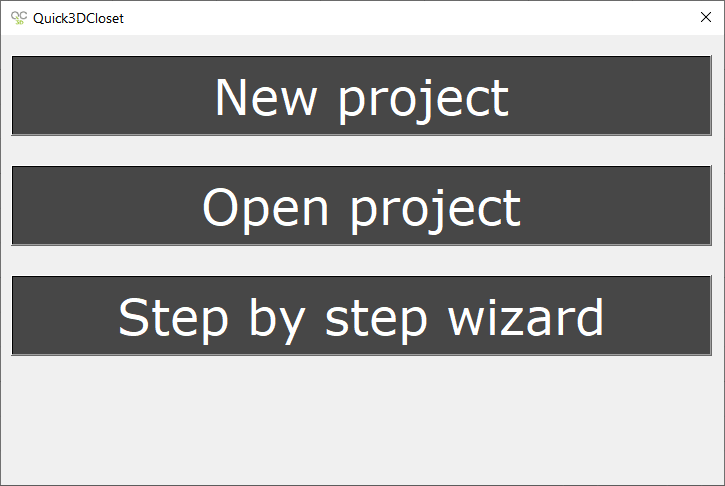Click the New project button
The width and height of the screenshot is (725, 486).
362,96
